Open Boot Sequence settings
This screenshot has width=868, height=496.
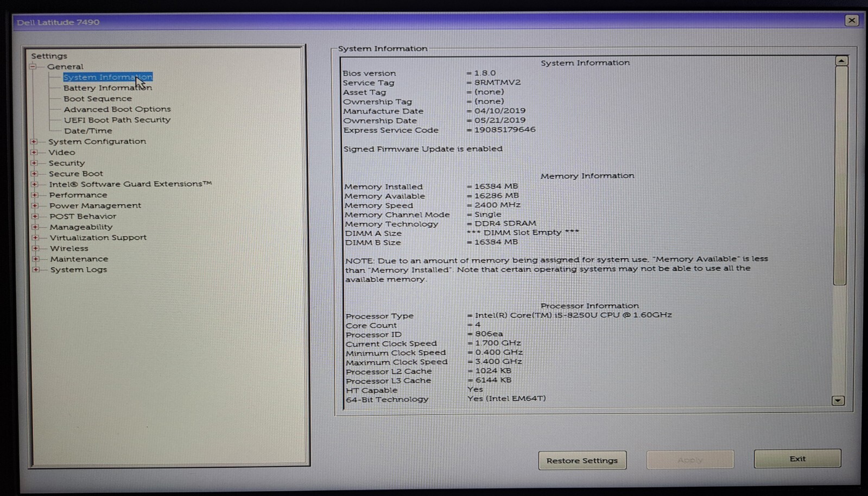tap(98, 99)
